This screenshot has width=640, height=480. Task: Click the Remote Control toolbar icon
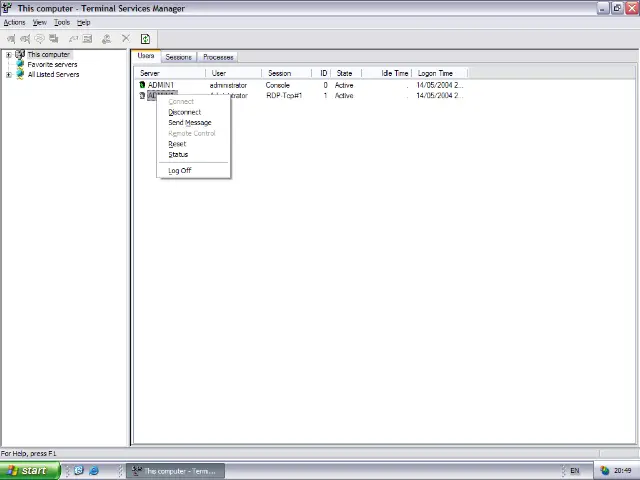[54, 39]
